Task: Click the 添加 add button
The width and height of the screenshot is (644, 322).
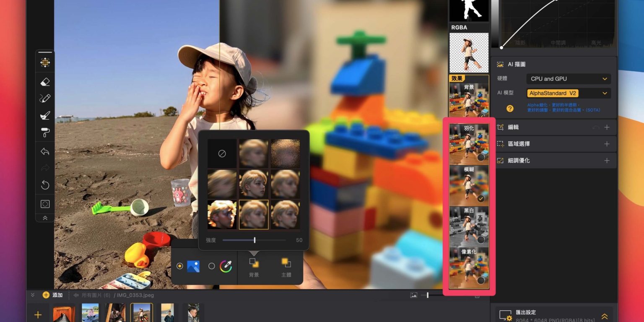Action: tap(52, 295)
